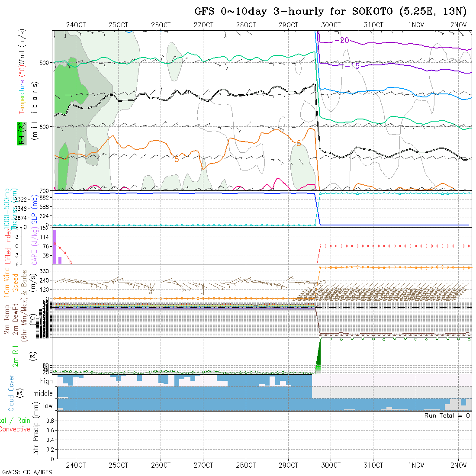Click the blue Cloud Cover axis label
Screen dimensions: 476x476
point(11,393)
